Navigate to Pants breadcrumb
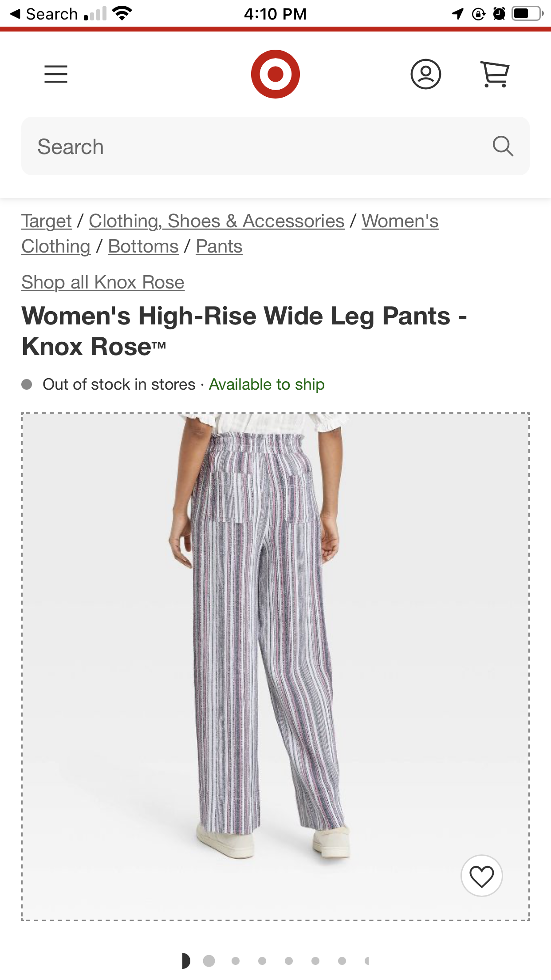This screenshot has width=551, height=980. point(219,246)
